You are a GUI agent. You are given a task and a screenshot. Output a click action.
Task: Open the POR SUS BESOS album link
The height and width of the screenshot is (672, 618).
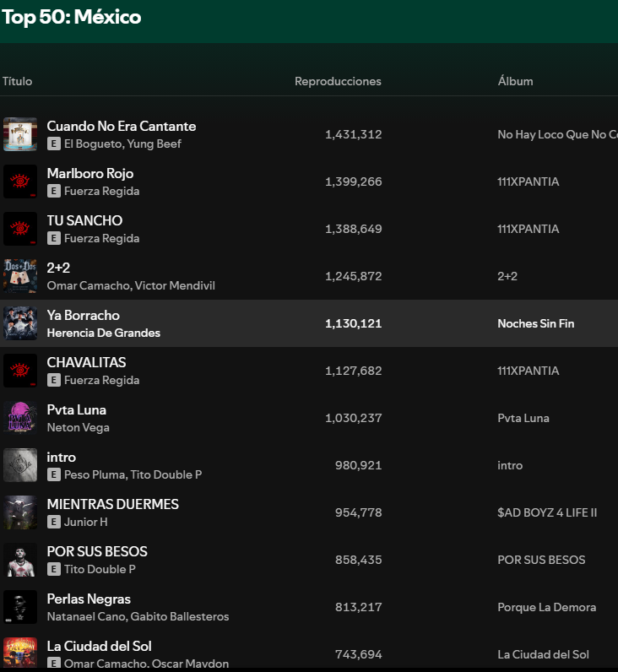541,560
